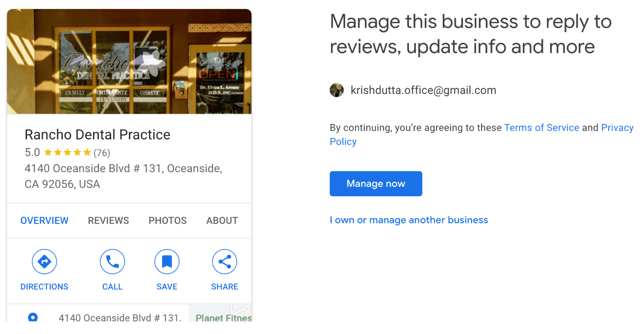
Task: Open the Photos tab
Action: click(x=168, y=220)
